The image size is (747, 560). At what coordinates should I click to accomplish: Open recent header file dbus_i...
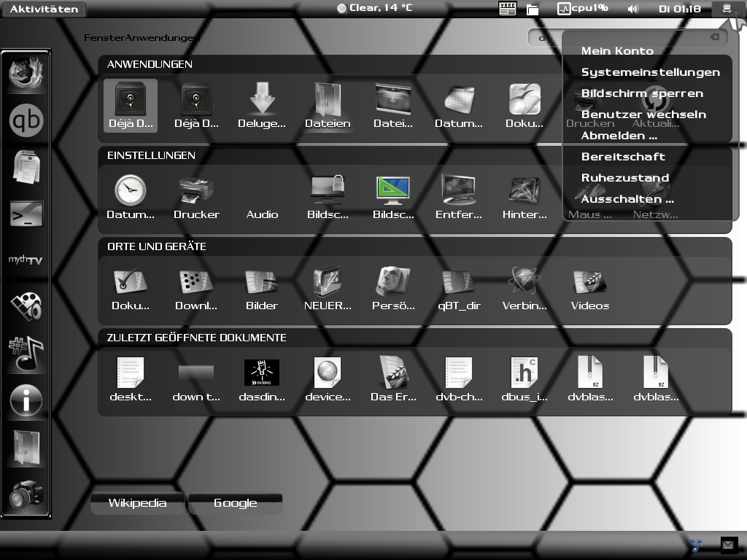525,379
